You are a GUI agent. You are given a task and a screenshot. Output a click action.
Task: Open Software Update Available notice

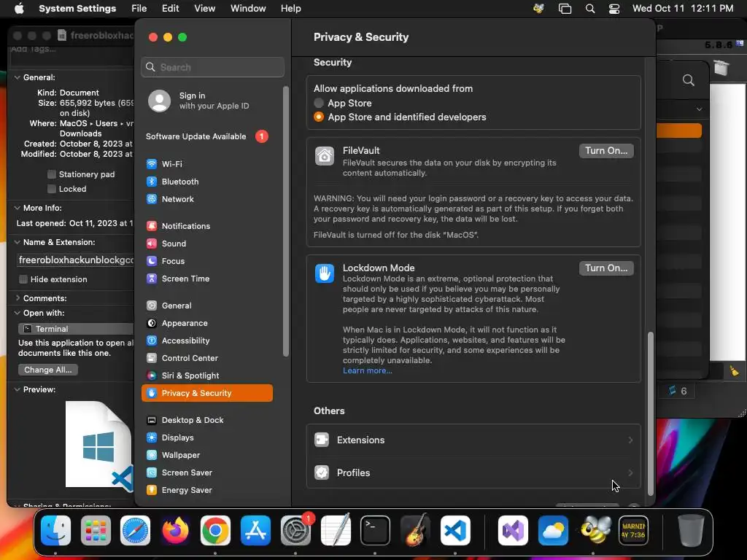pos(207,136)
